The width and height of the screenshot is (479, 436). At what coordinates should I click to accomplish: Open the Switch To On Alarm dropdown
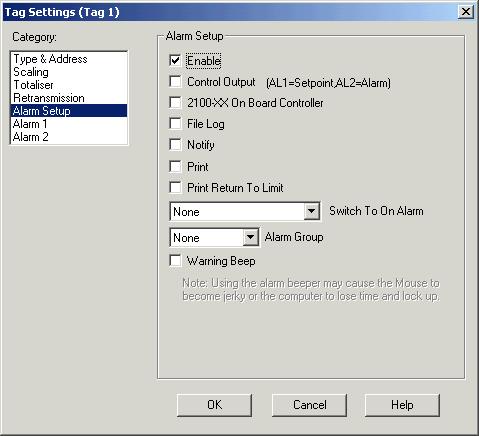312,211
